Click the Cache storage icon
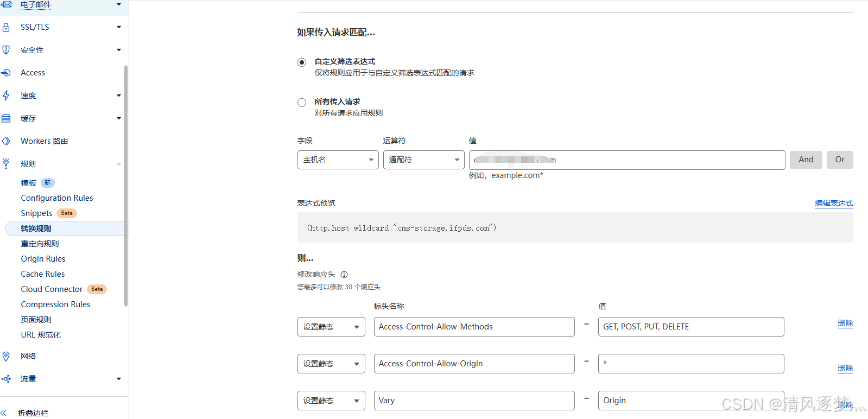The height and width of the screenshot is (419, 868). coord(6,118)
